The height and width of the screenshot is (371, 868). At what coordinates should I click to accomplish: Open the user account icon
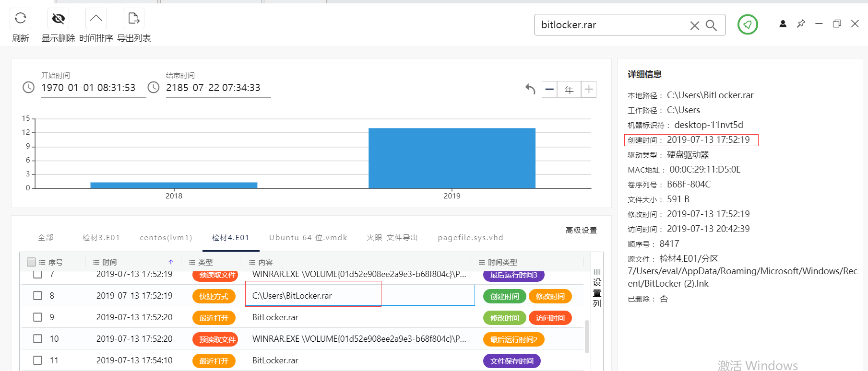783,23
